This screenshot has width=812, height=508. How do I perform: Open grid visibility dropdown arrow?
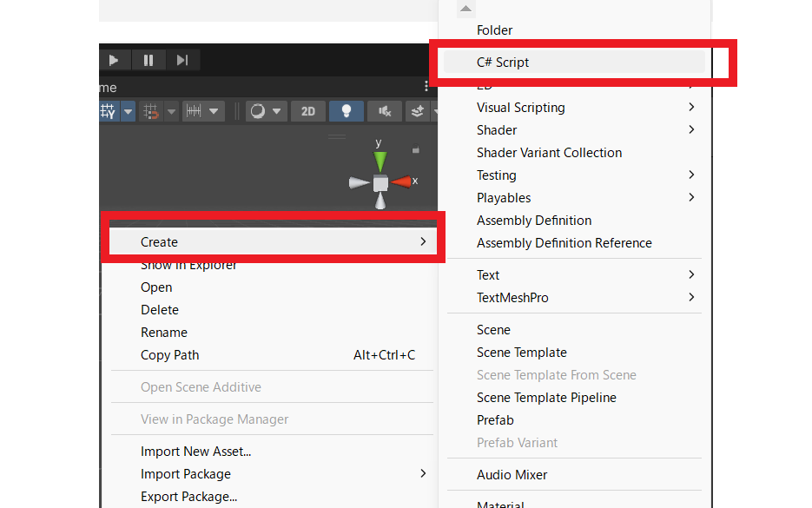[129, 111]
